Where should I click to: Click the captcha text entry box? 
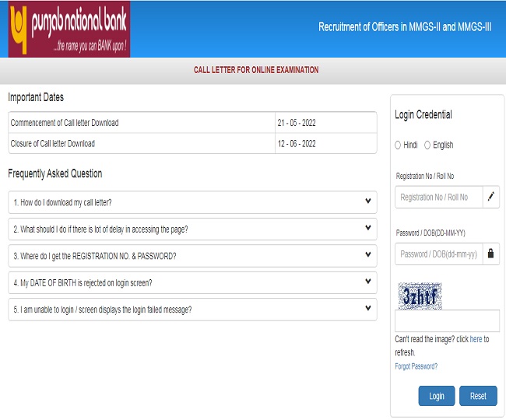click(x=447, y=321)
